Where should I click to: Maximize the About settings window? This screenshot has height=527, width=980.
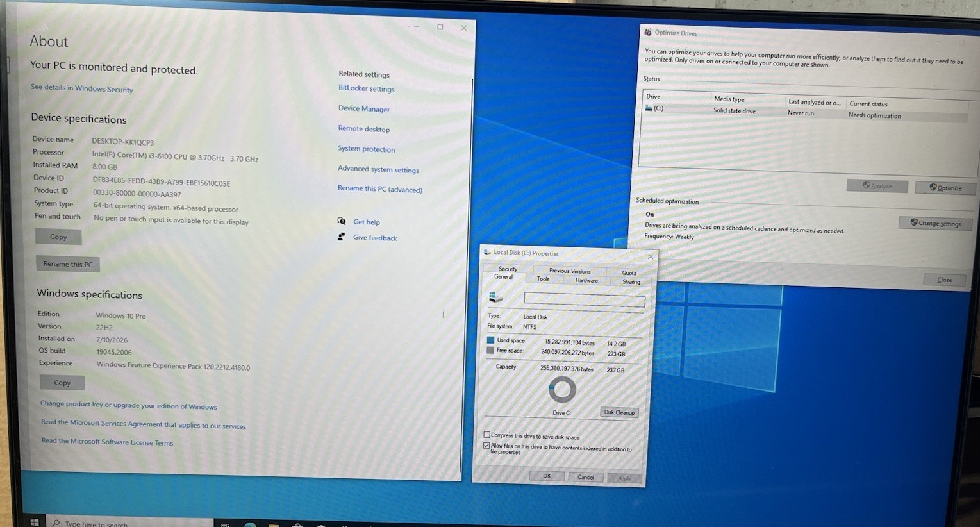pos(440,27)
